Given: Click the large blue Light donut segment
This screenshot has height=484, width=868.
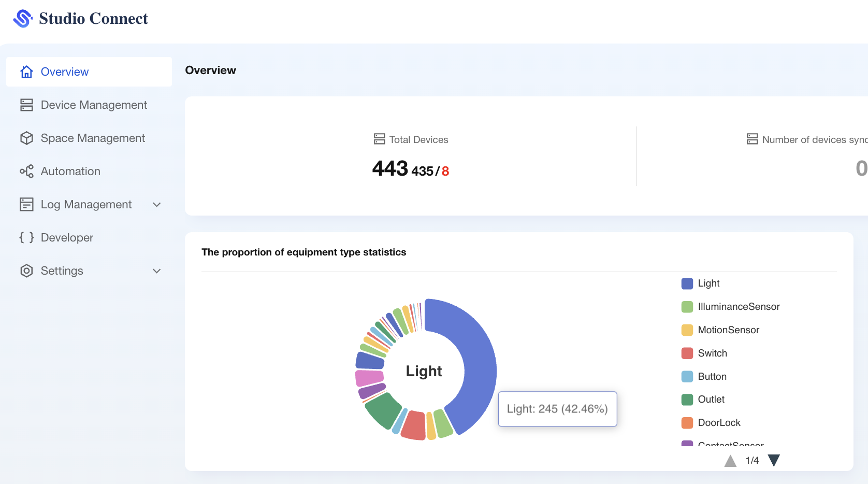Looking at the screenshot, I should pos(476,363).
